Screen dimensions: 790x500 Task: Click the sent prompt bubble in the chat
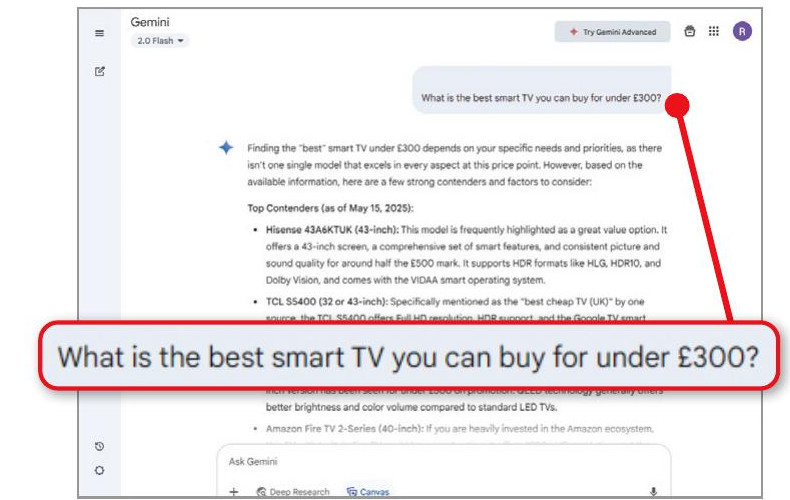(542, 90)
